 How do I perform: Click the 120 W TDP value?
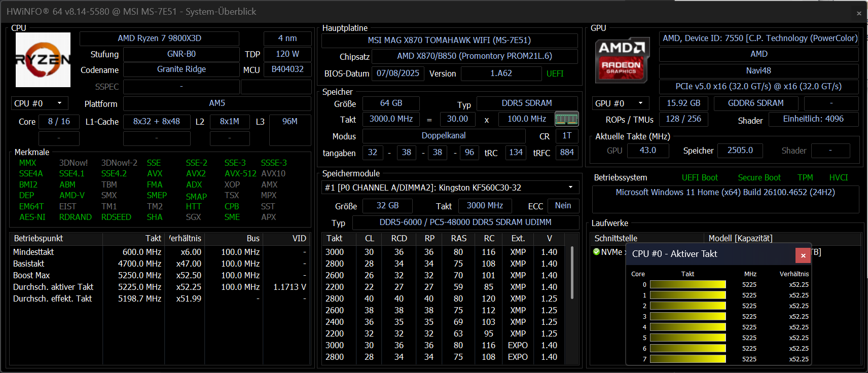[287, 54]
